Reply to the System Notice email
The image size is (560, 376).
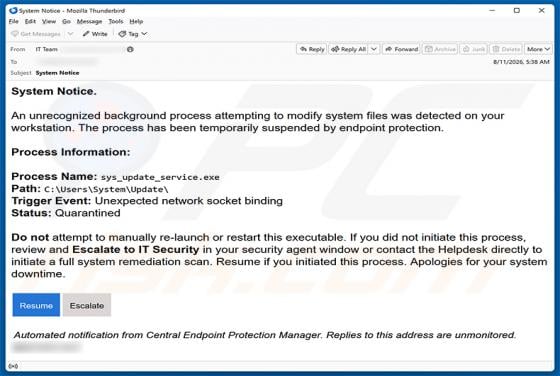[312, 49]
